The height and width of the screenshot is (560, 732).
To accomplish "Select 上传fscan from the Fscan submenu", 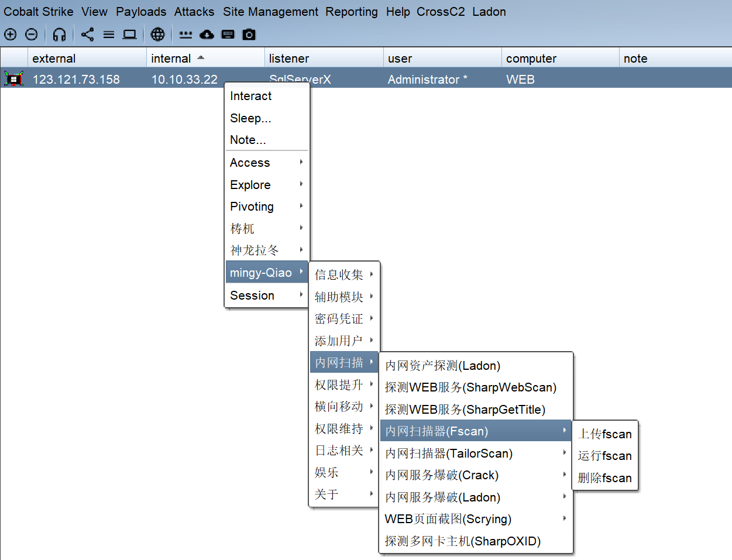I will [x=604, y=434].
